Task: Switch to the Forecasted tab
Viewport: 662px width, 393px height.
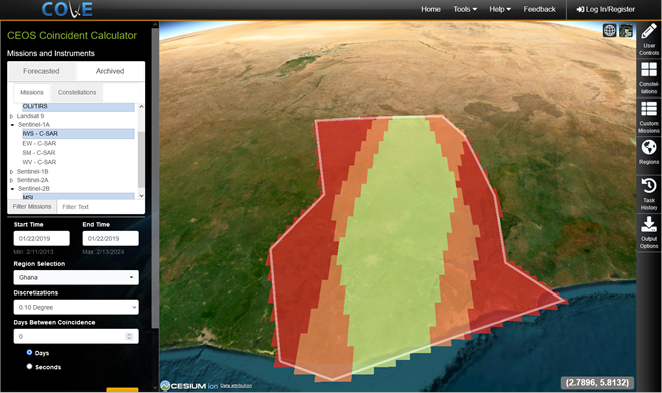Action: (x=41, y=71)
